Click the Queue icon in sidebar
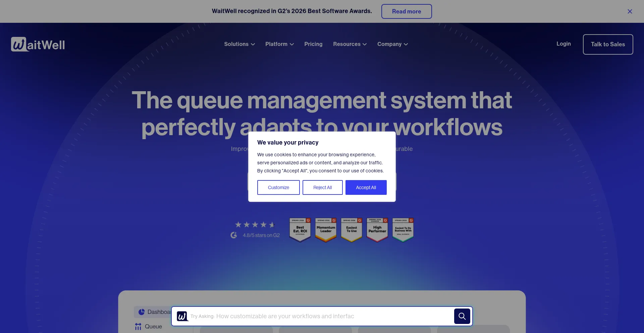Screen dimensions: 644x333 pos(138,326)
